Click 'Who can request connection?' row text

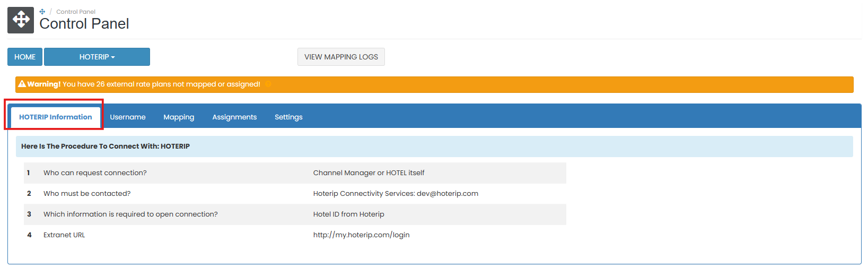[x=95, y=173]
